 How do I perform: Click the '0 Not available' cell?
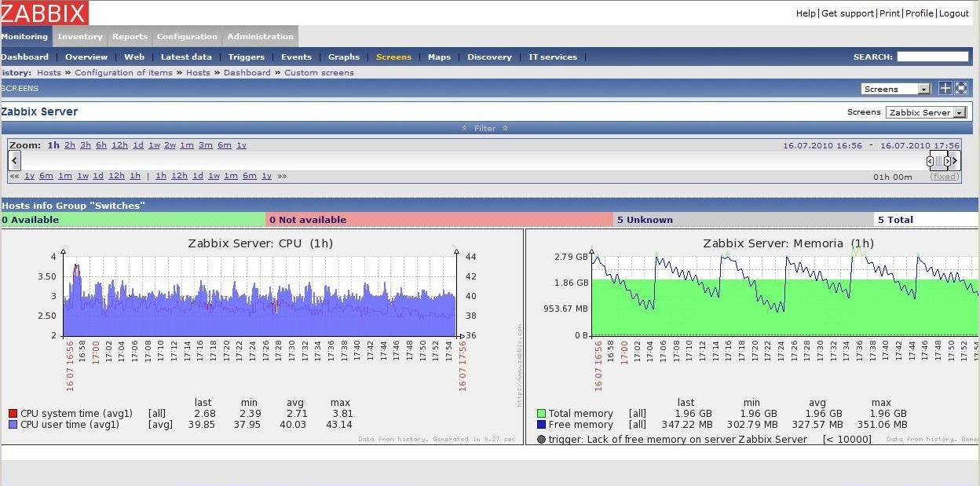(x=440, y=220)
